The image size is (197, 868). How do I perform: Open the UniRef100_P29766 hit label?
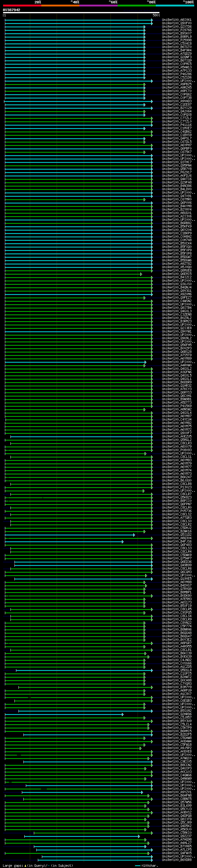click(x=176, y=30)
